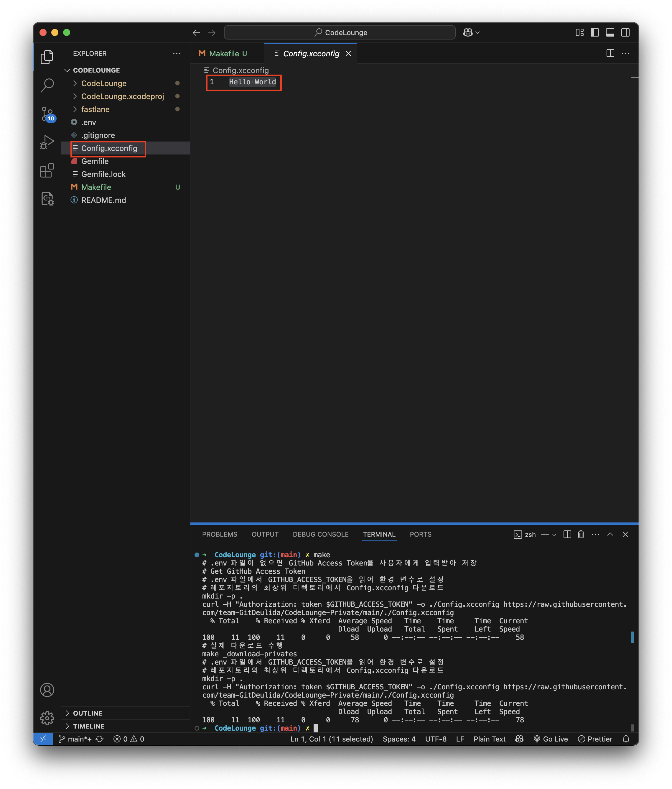Image resolution: width=672 pixels, height=789 pixels.
Task: Open the Copilot menu in title bar
Action: point(471,33)
